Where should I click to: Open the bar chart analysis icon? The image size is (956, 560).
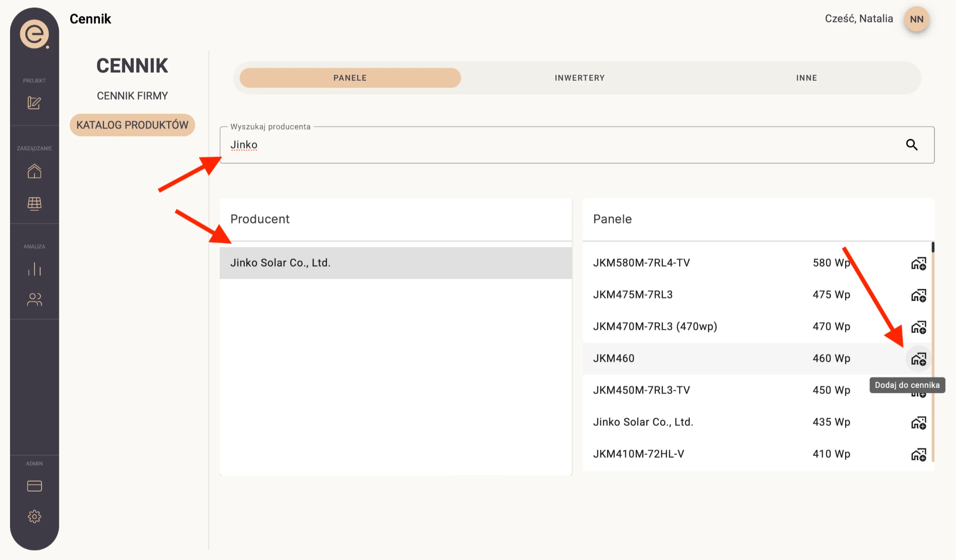(x=34, y=269)
